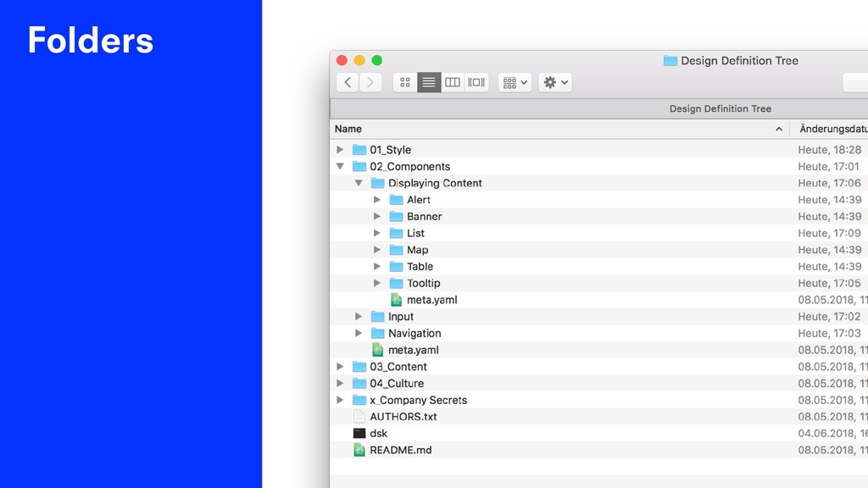Switch to icon grid view

pyautogui.click(x=405, y=82)
